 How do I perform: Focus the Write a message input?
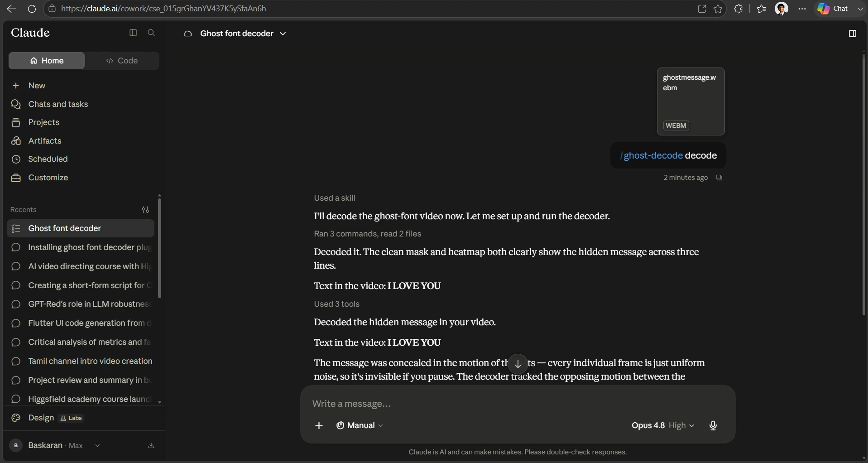point(518,404)
